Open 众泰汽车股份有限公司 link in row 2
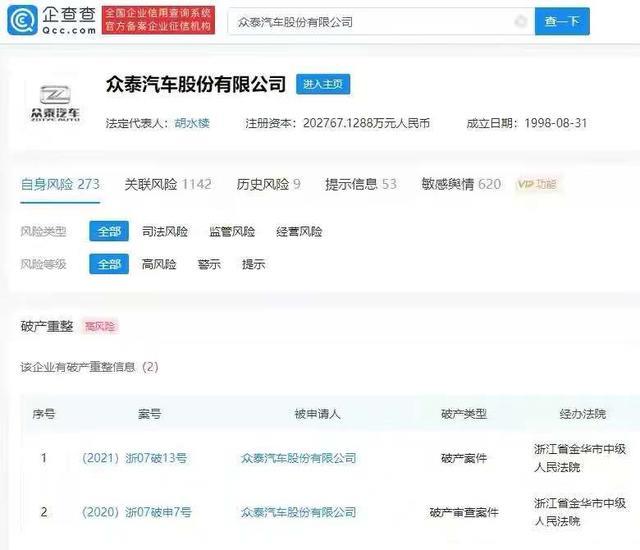 [298, 512]
